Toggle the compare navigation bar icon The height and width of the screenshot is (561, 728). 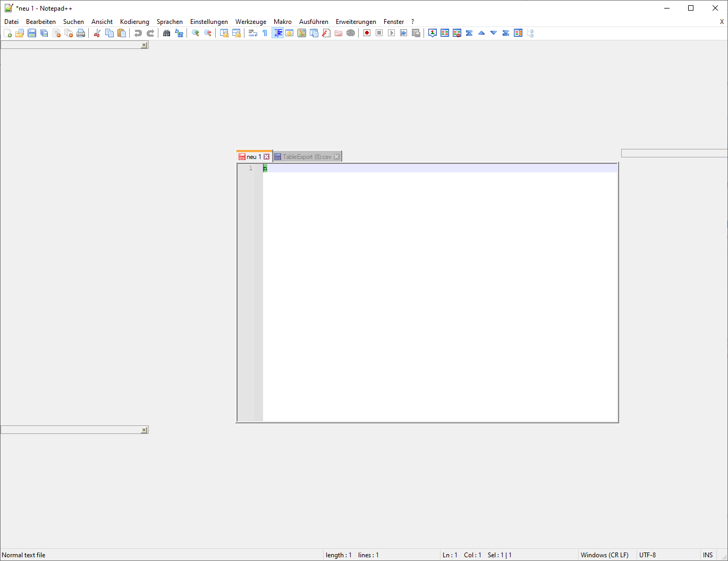tap(518, 33)
